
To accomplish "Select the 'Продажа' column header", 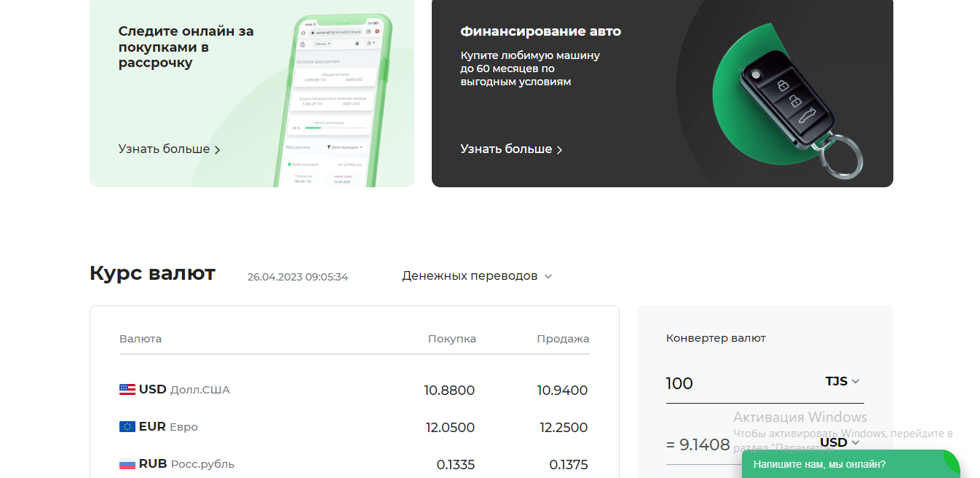I will click(563, 339).
